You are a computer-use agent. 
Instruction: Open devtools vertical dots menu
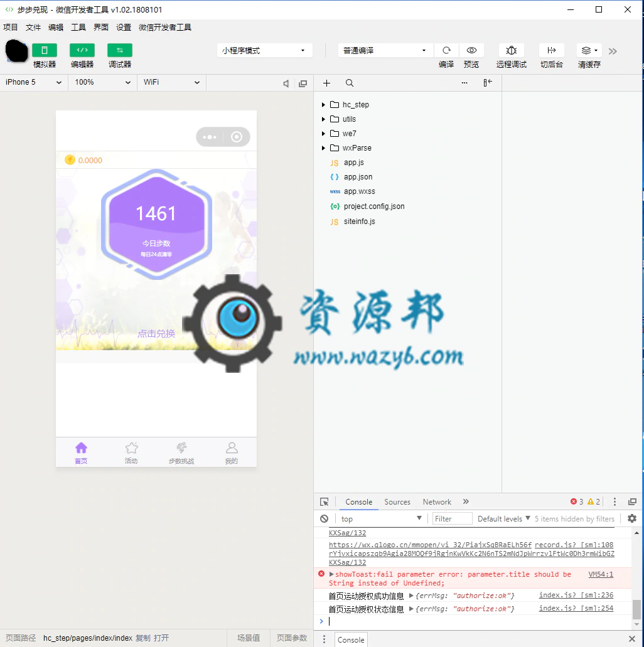pos(614,502)
